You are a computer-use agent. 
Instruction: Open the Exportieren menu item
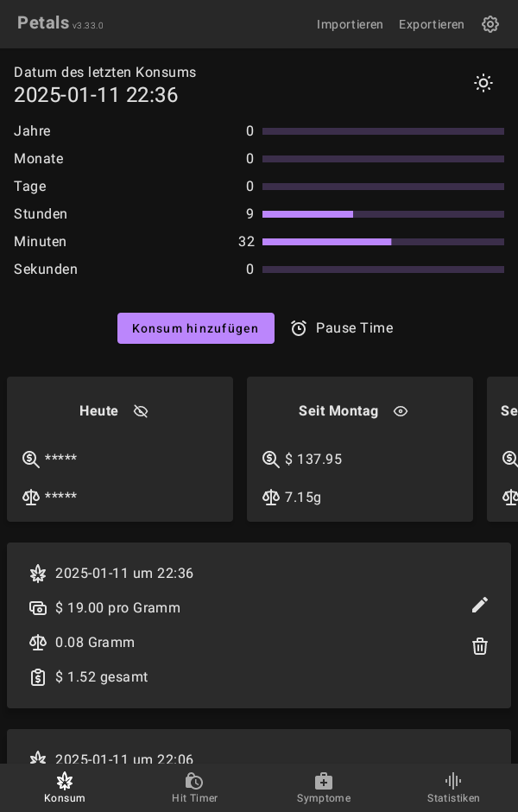432,24
